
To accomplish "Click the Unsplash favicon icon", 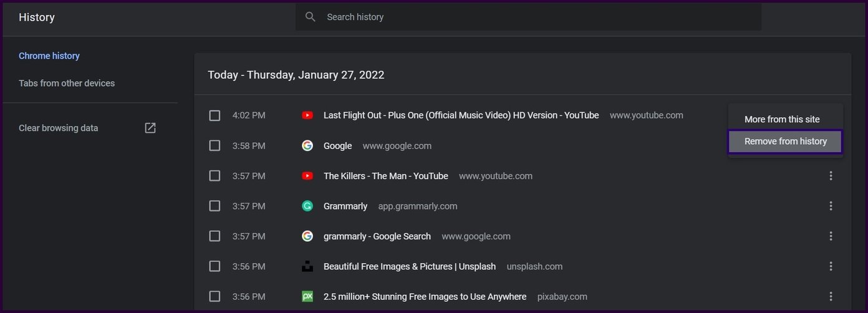I will click(307, 266).
